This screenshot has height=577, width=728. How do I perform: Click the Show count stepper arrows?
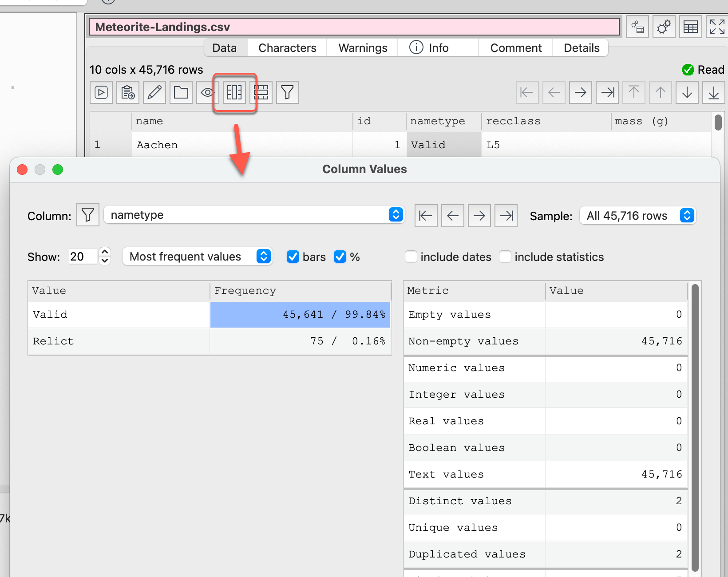click(x=105, y=256)
